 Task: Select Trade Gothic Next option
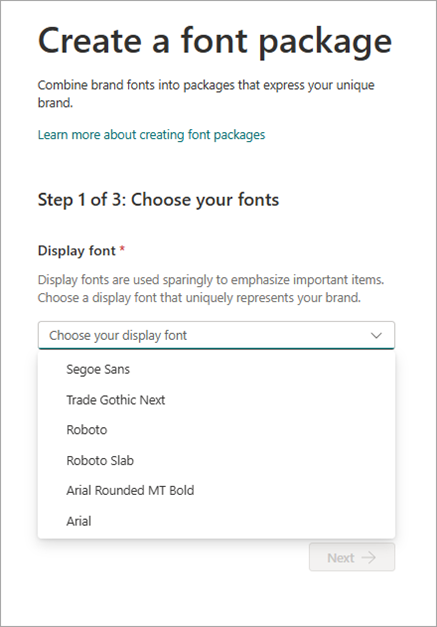pyautogui.click(x=216, y=399)
